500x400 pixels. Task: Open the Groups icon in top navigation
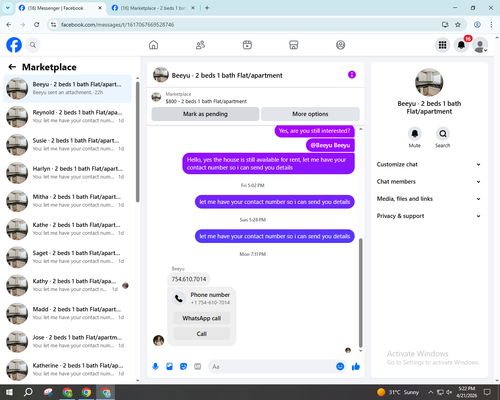click(340, 45)
